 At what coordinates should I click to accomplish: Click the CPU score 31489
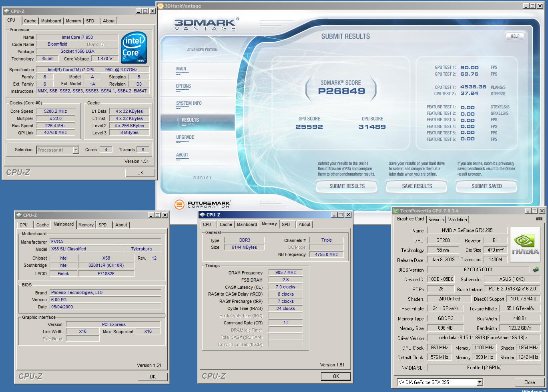[x=372, y=127]
